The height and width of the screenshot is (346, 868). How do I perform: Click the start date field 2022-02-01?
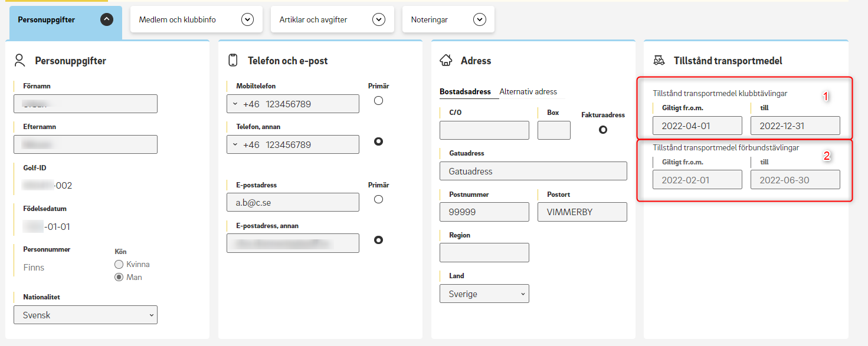pos(697,180)
